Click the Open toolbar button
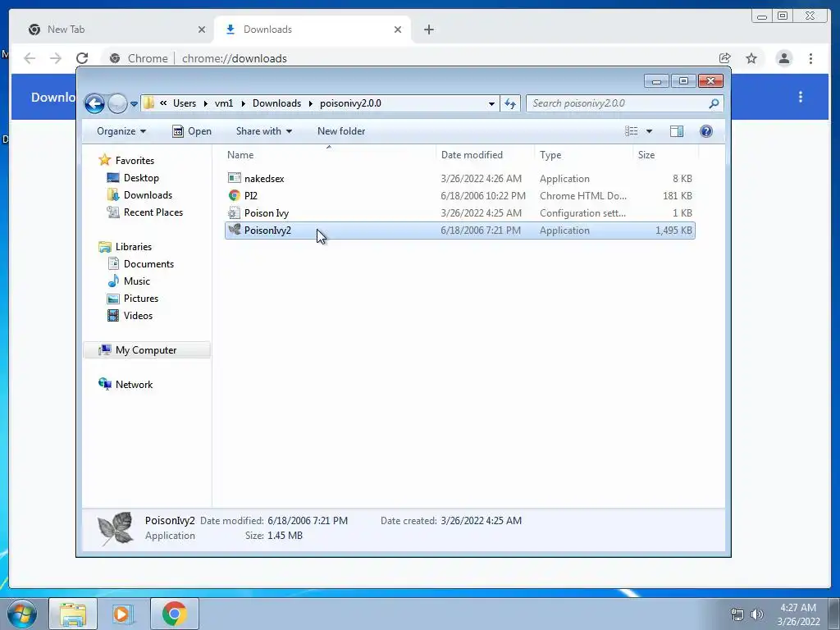Image resolution: width=840 pixels, height=630 pixels. pyautogui.click(x=192, y=131)
